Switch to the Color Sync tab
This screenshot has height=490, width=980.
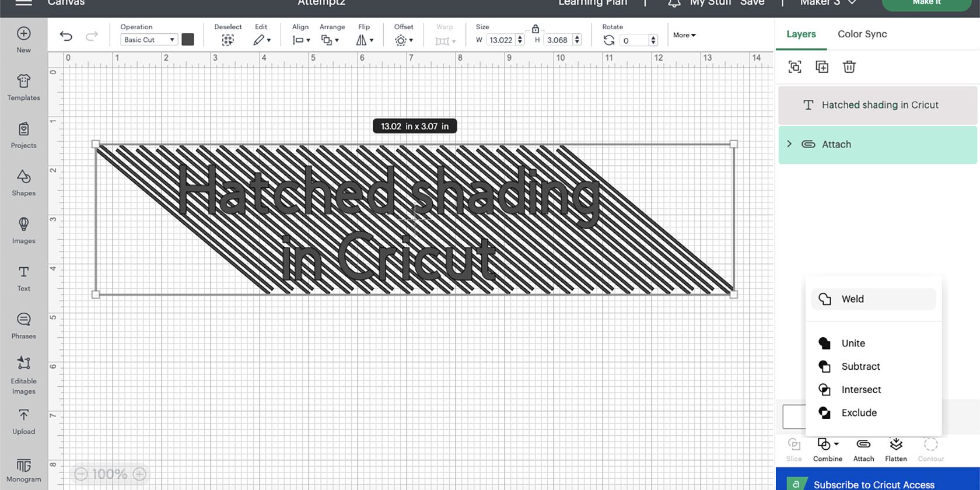[862, 34]
